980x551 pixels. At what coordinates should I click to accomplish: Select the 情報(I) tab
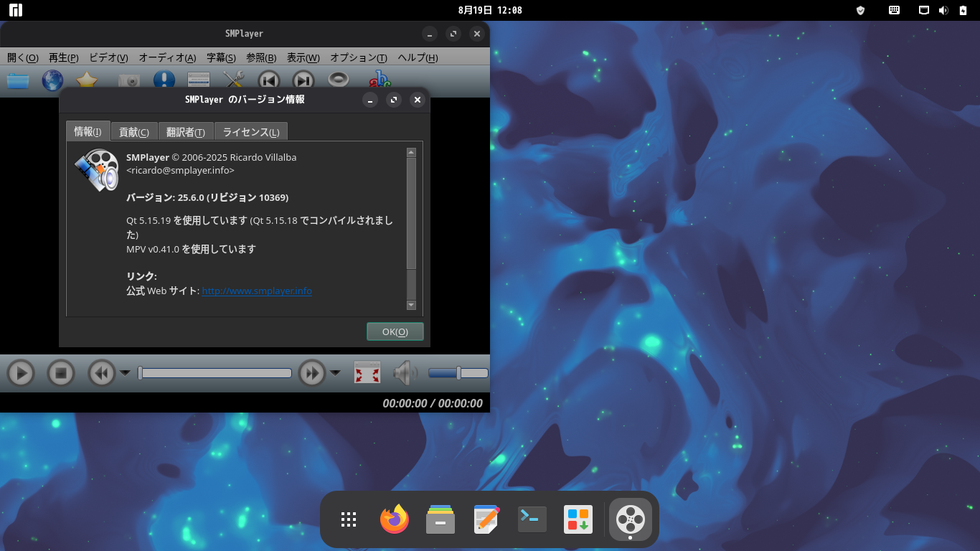[88, 131]
